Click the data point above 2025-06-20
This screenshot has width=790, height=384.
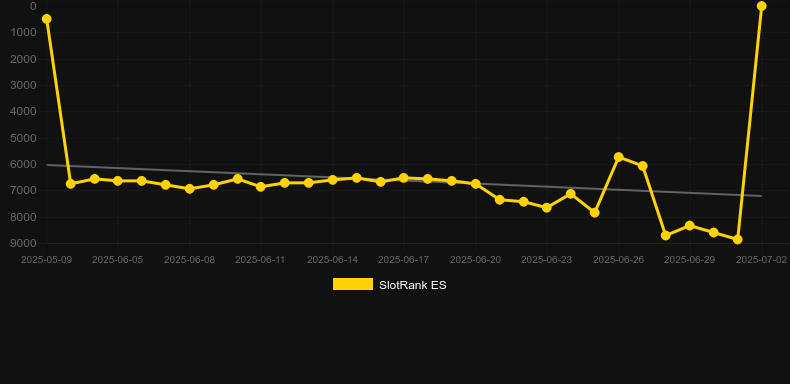(475, 184)
